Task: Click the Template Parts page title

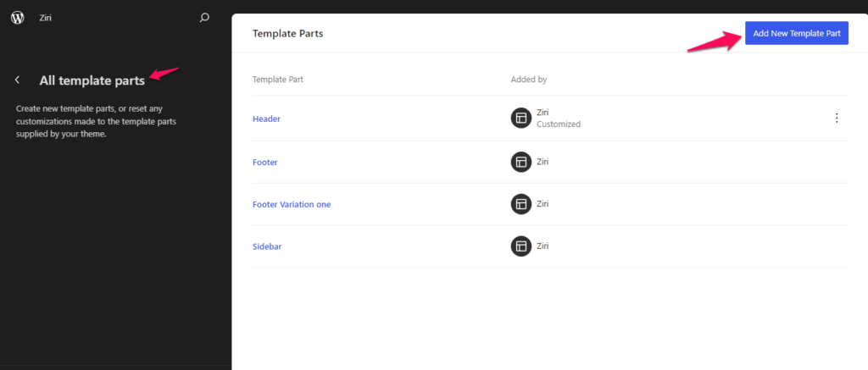Action: (288, 33)
